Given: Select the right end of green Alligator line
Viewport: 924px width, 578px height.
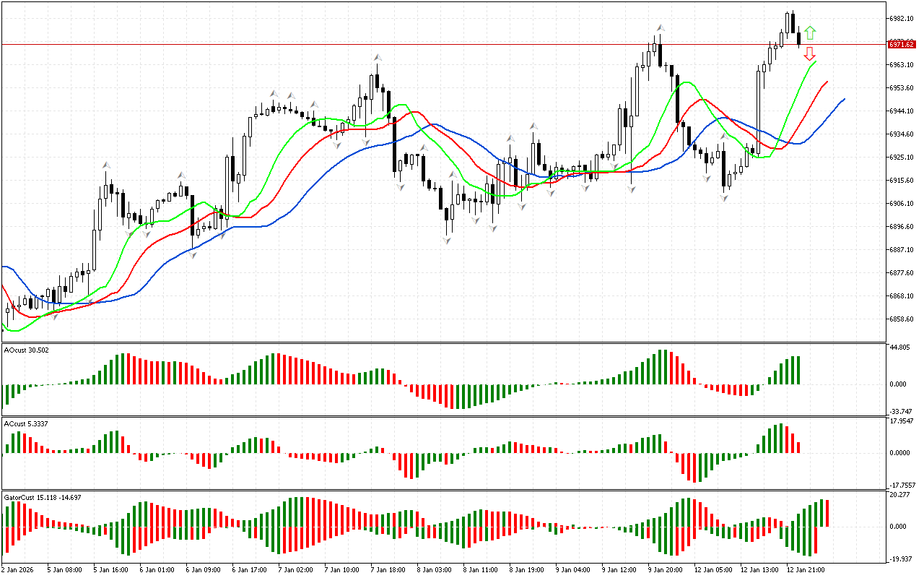Looking at the screenshot, I should 816,62.
